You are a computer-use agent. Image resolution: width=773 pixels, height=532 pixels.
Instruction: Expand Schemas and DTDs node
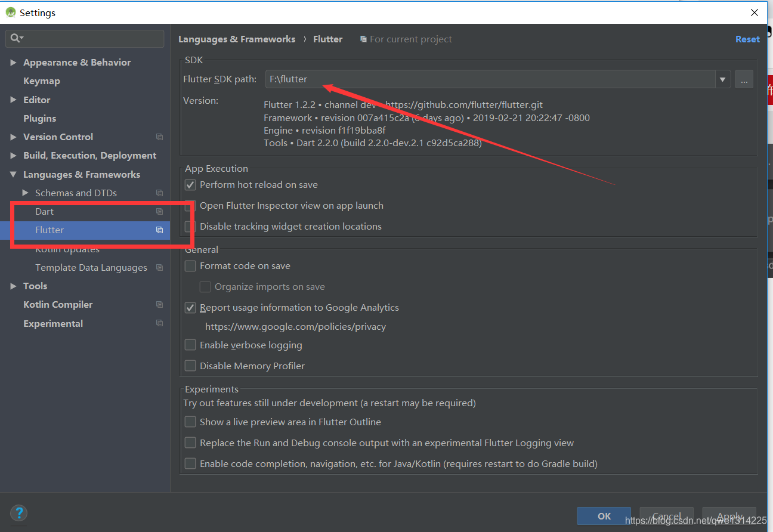25,193
